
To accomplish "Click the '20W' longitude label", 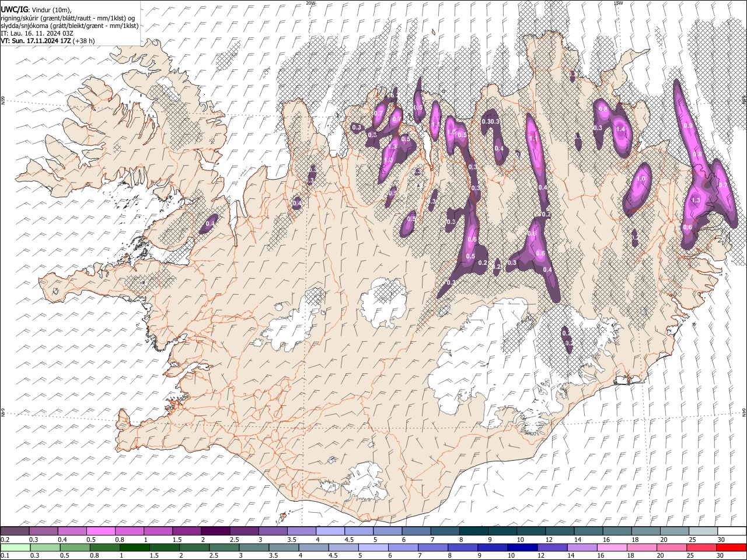I will point(310,3).
